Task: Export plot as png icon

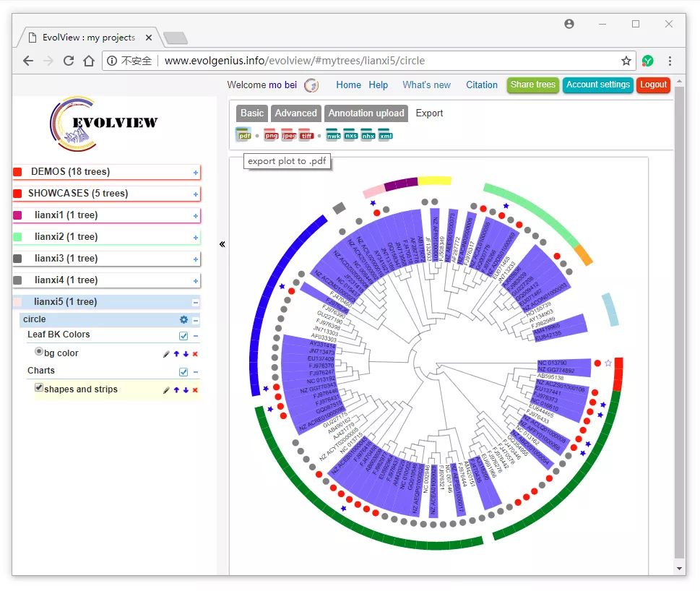Action: 271,135
